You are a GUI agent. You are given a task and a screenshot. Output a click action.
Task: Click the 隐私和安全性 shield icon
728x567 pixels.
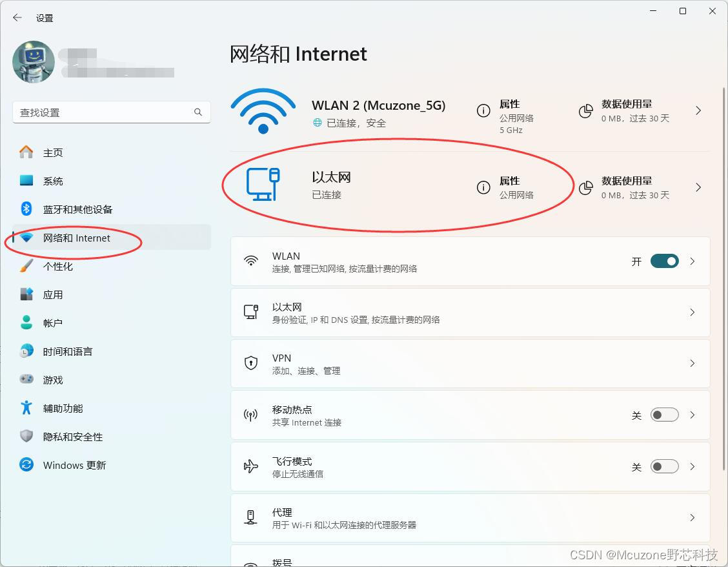click(26, 436)
